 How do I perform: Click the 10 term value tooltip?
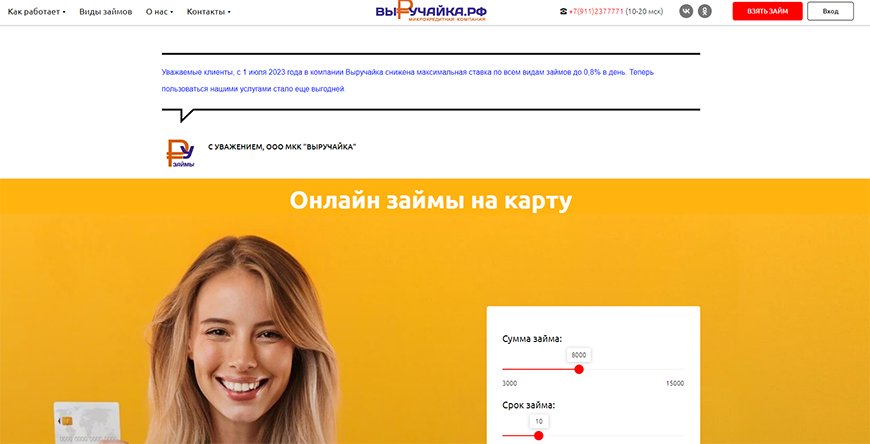pyautogui.click(x=538, y=422)
